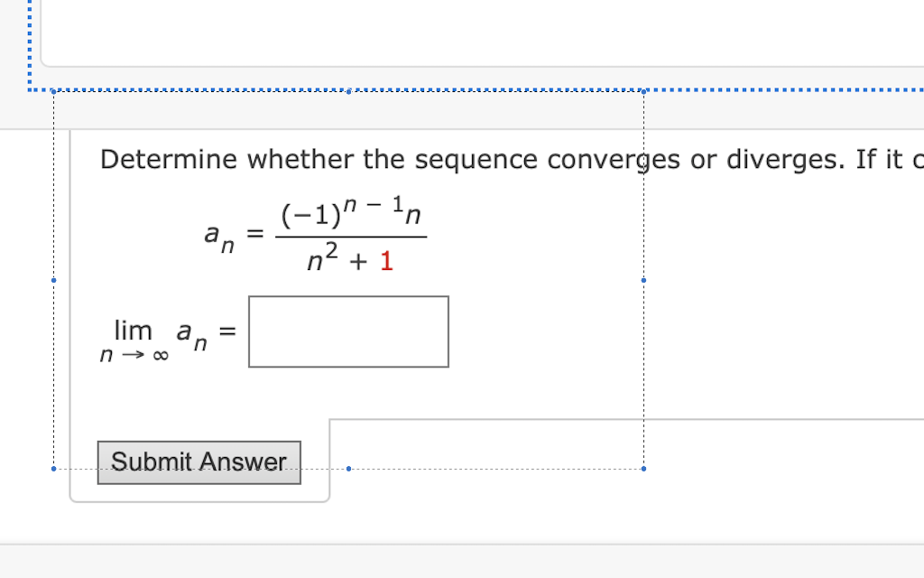Click the Submit Answer button
The width and height of the screenshot is (924, 578).
[198, 461]
